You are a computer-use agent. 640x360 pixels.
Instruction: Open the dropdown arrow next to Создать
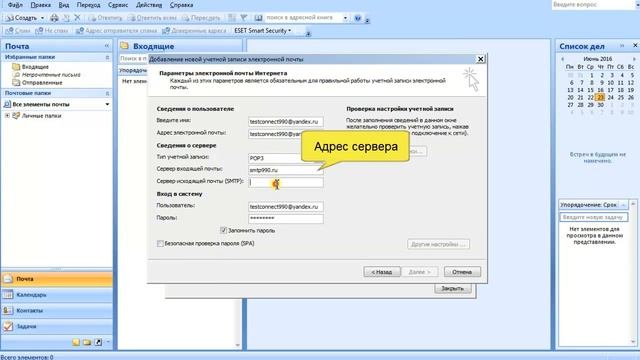[x=42, y=18]
